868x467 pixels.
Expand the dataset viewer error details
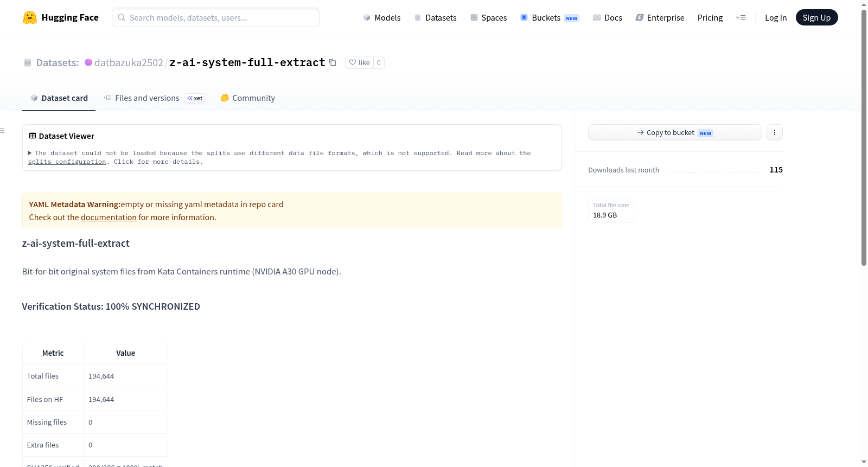30,153
